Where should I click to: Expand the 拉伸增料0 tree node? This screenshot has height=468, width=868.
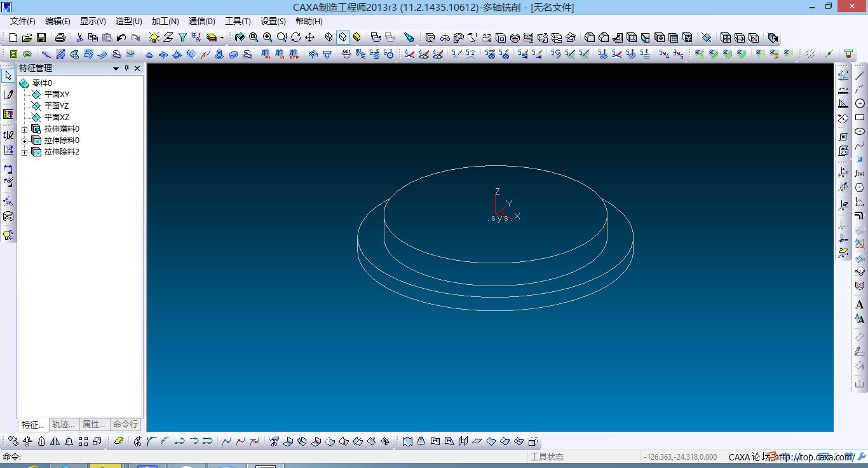25,129
